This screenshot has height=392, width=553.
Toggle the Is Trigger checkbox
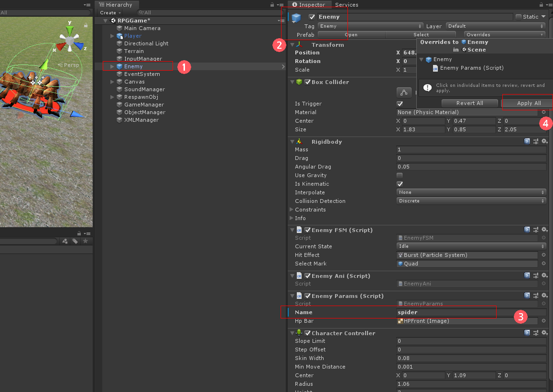(400, 104)
